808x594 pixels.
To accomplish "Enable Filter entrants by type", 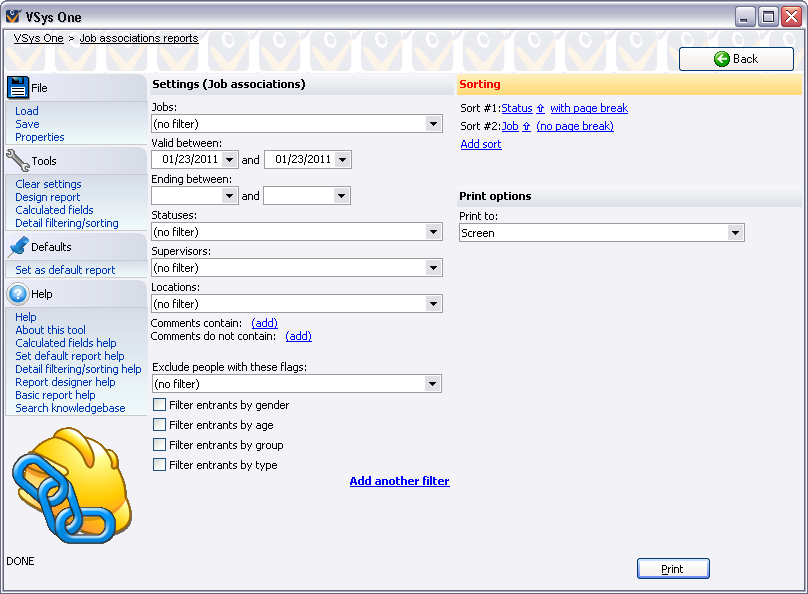I will pos(160,465).
